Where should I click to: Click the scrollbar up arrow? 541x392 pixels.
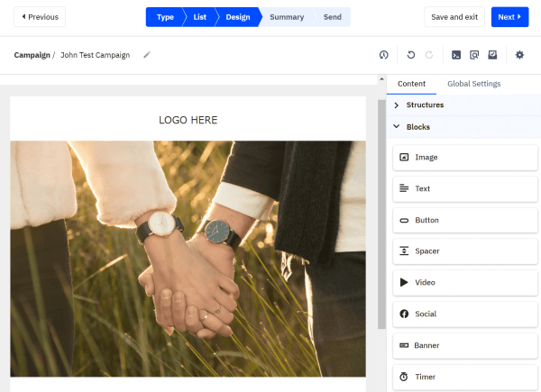click(x=381, y=79)
